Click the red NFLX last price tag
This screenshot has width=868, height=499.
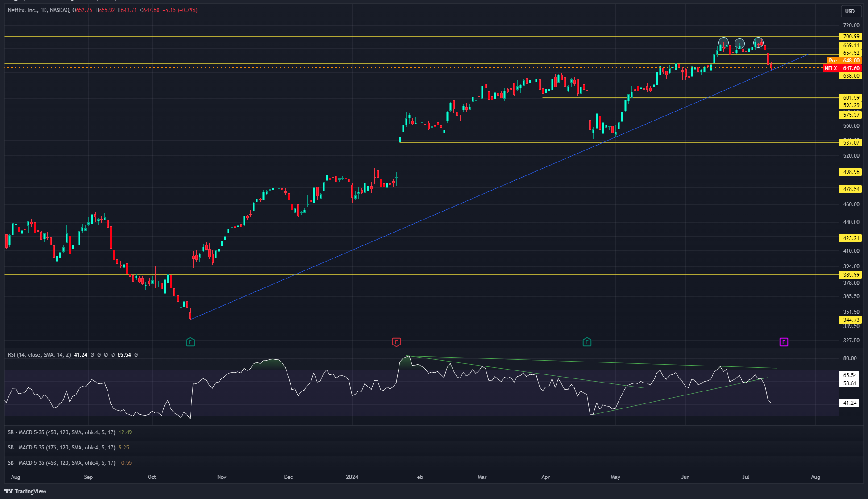843,68
